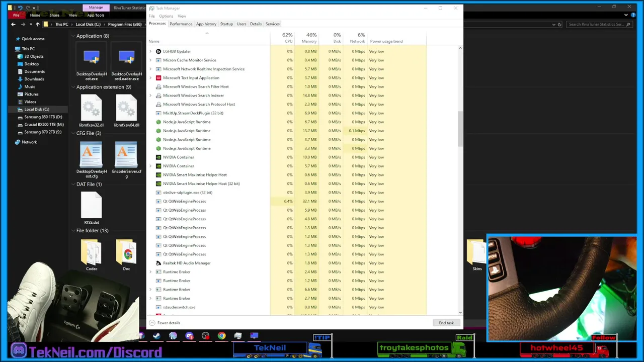644x362 pixels.
Task: Sort processes by the CPU column
Action: 282,38
